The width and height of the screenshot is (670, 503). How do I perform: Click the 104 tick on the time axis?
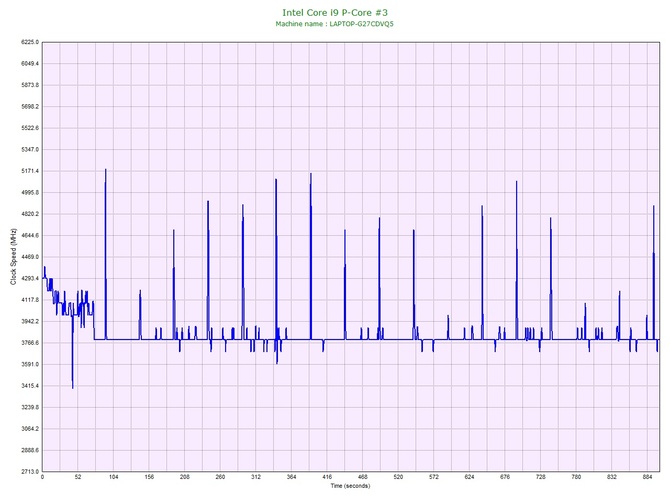pyautogui.click(x=113, y=477)
